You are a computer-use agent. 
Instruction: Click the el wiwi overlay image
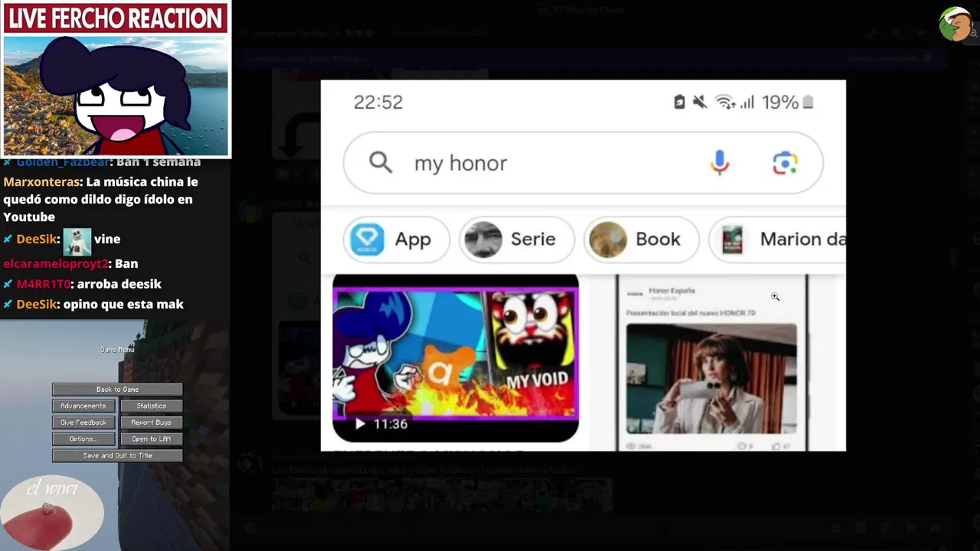coord(52,513)
